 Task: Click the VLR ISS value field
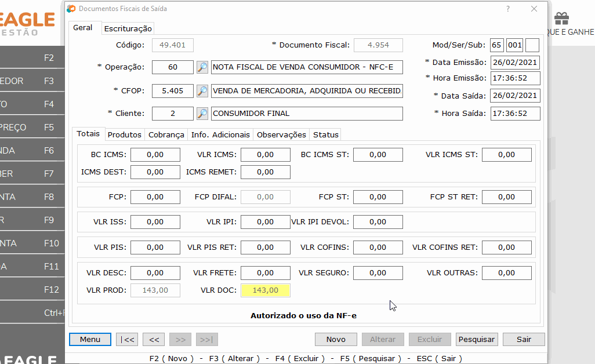click(x=155, y=222)
